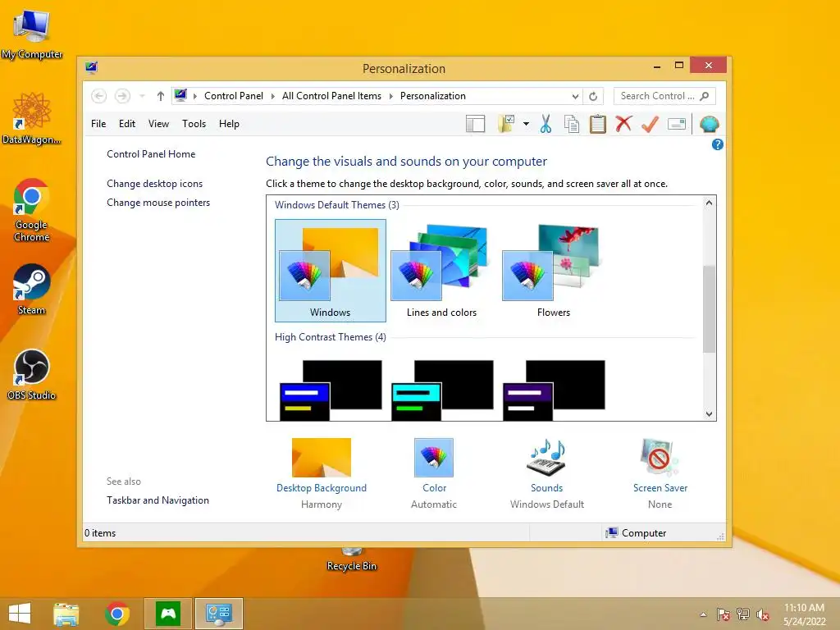Image resolution: width=840 pixels, height=630 pixels.
Task: Open Chrome from the taskbar
Action: click(117, 614)
